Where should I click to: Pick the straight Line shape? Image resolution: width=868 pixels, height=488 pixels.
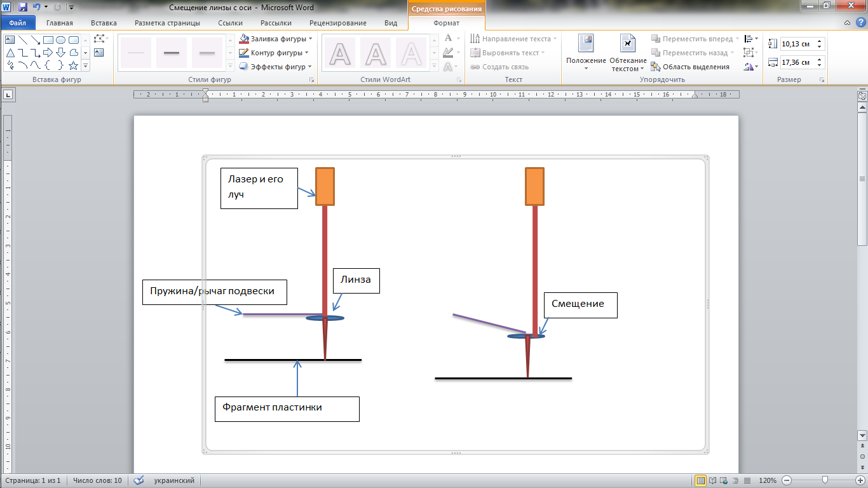22,39
